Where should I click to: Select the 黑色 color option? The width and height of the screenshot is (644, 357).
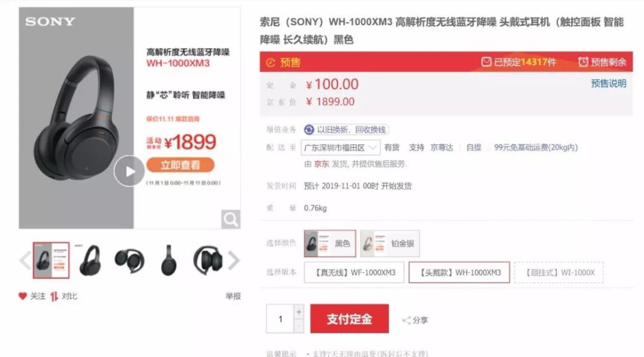pyautogui.click(x=330, y=244)
